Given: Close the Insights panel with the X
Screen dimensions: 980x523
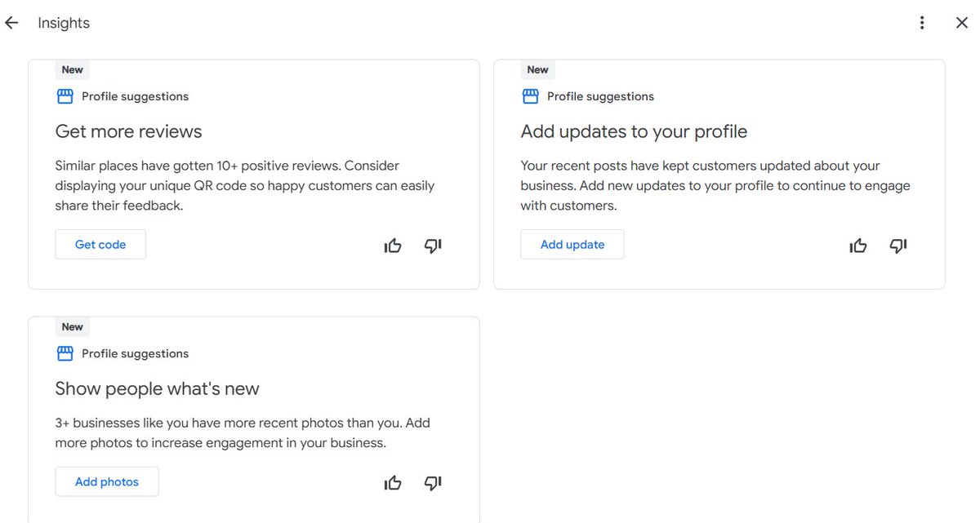Looking at the screenshot, I should (x=962, y=23).
